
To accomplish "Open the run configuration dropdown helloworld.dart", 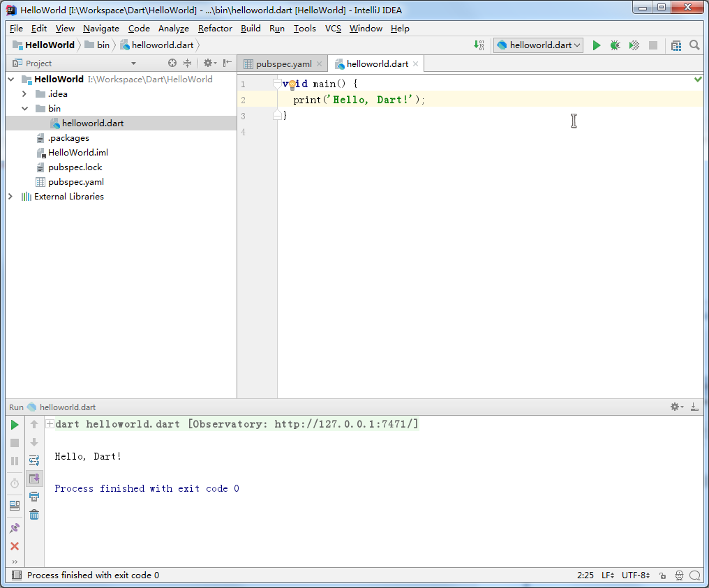I will click(x=538, y=45).
